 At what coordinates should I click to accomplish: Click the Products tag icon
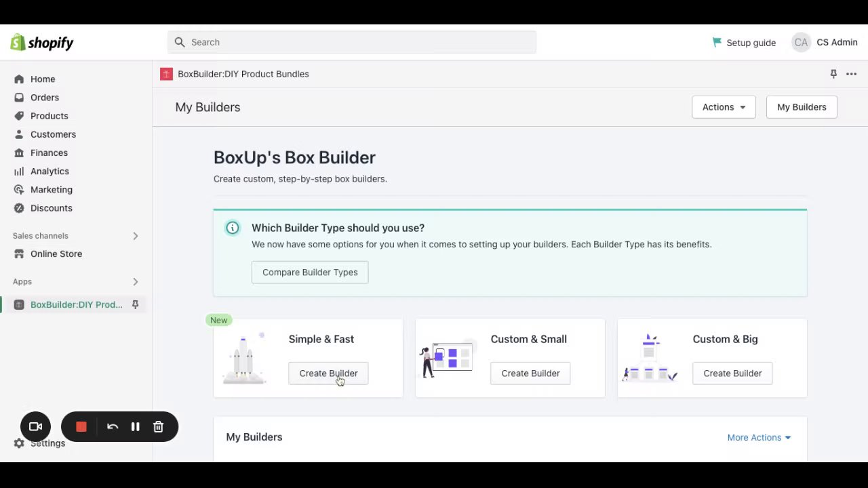pyautogui.click(x=19, y=116)
